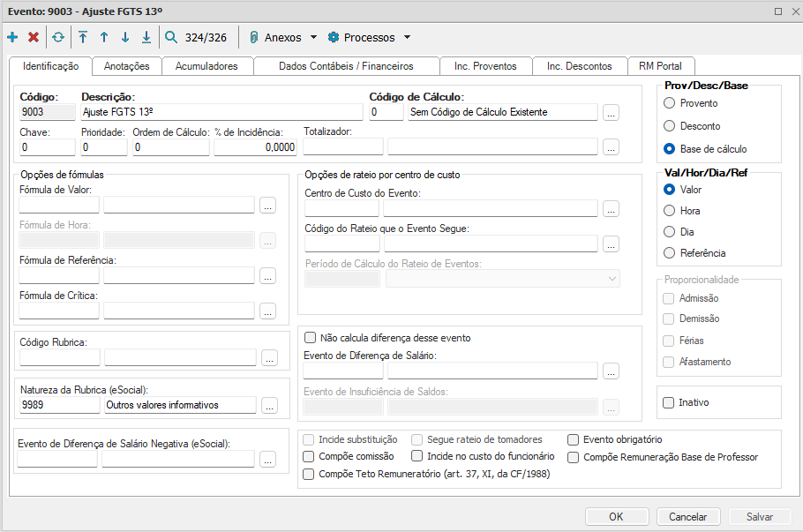Image resolution: width=803 pixels, height=532 pixels.
Task: Click the Cancelar button
Action: (x=688, y=517)
